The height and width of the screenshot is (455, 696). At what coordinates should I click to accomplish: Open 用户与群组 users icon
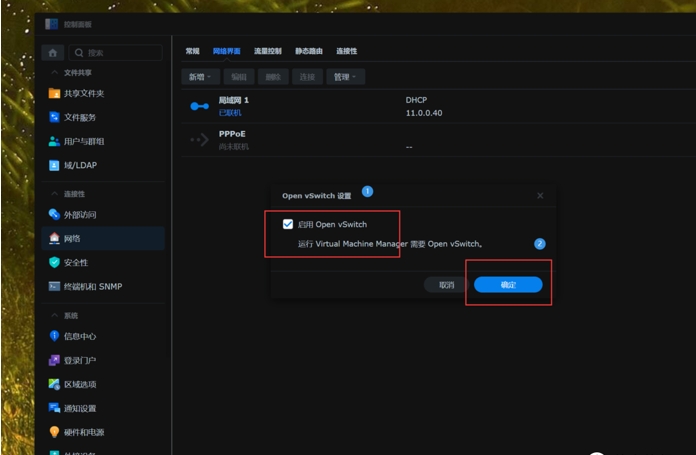[x=54, y=141]
